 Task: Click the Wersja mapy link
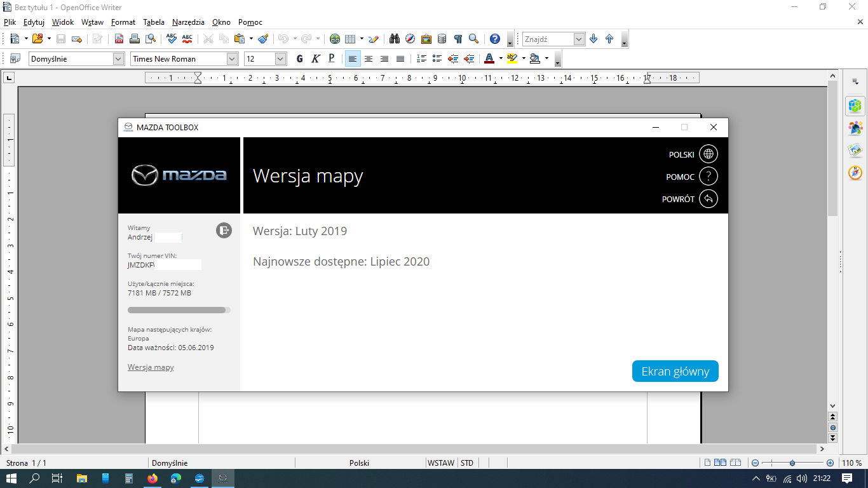[151, 367]
